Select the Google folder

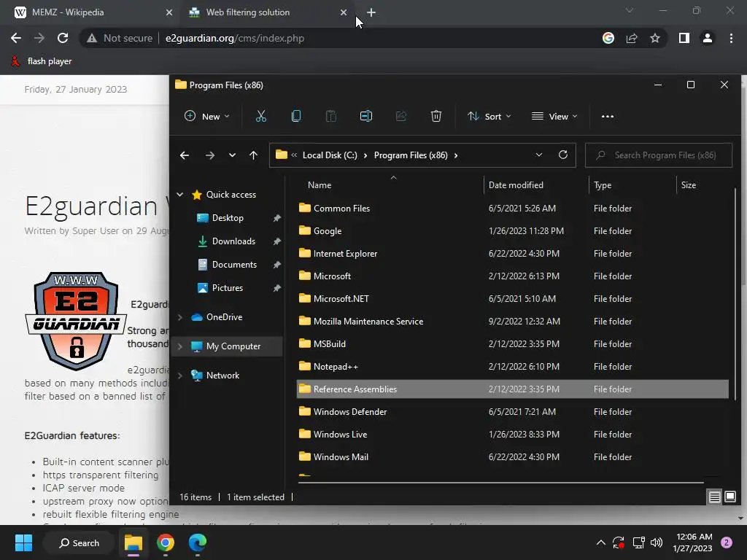tap(512, 231)
